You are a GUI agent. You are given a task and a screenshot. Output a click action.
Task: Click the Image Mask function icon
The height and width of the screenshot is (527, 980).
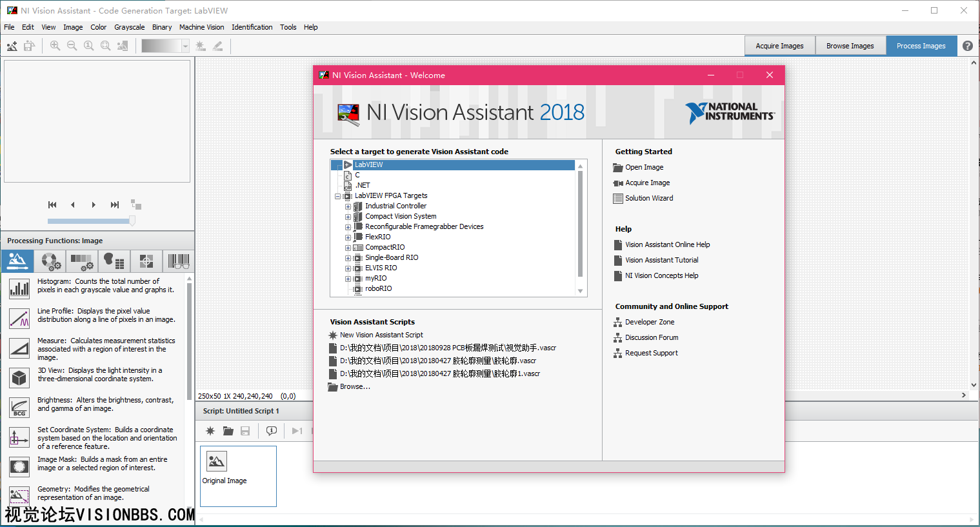click(x=19, y=466)
